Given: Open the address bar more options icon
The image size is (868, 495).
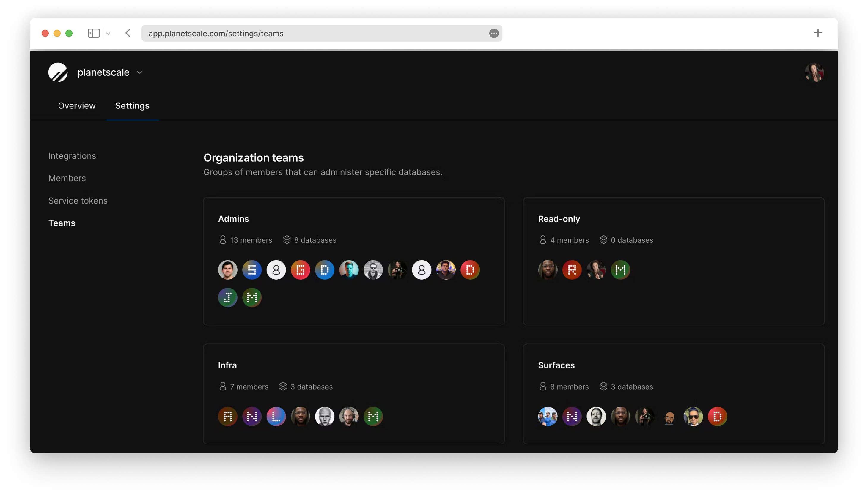Looking at the screenshot, I should point(494,33).
